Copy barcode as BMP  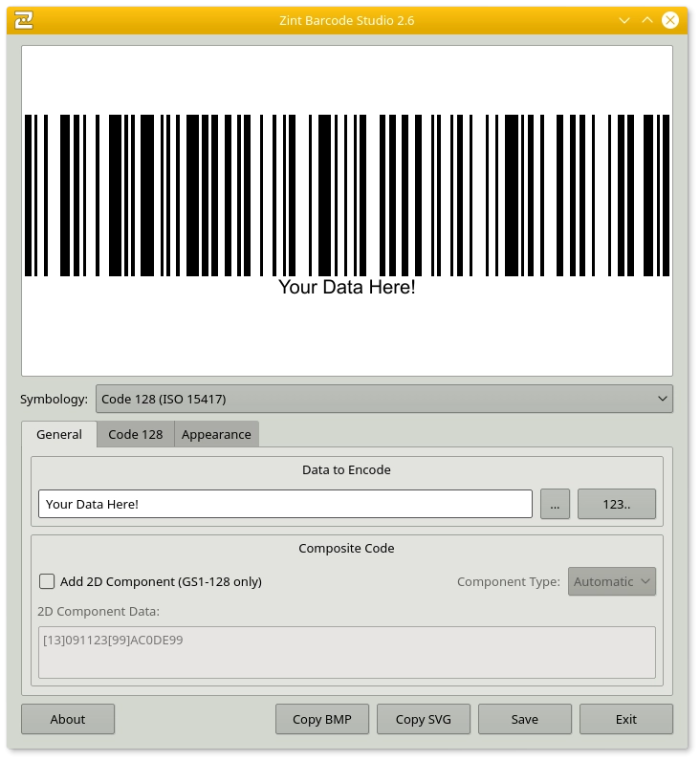point(322,719)
